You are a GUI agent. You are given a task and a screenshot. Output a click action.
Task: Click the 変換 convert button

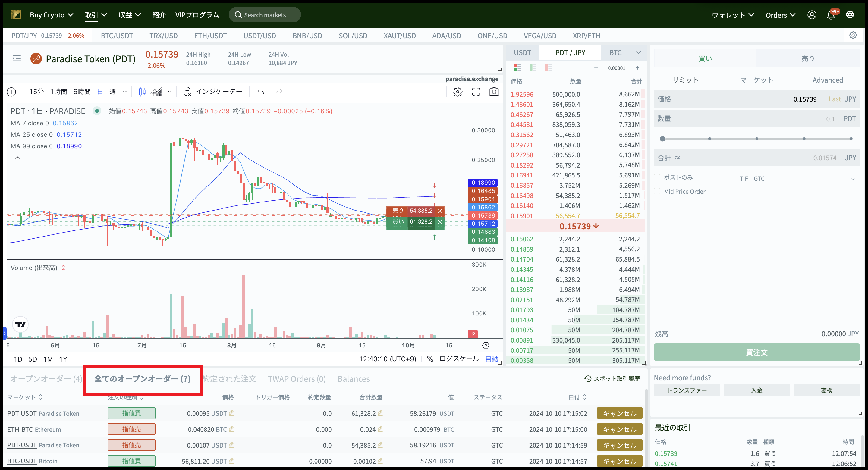click(827, 390)
